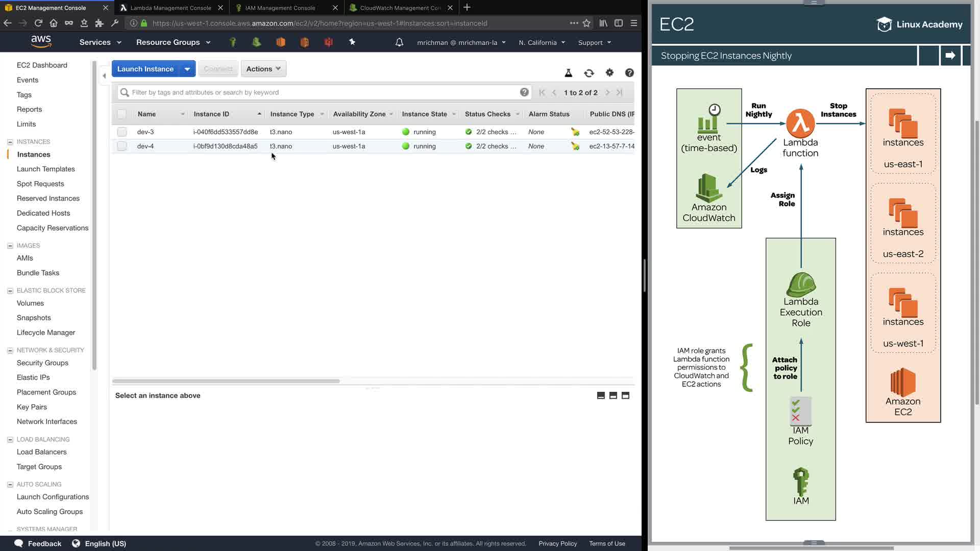Viewport: 980px width, 551px height.
Task: Select the dev-4 instance checkbox
Action: 121,146
